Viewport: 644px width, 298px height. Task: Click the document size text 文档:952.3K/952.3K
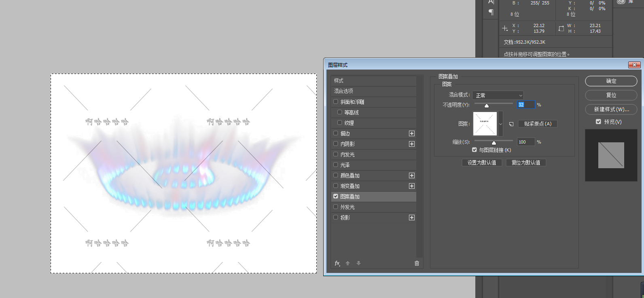point(524,42)
